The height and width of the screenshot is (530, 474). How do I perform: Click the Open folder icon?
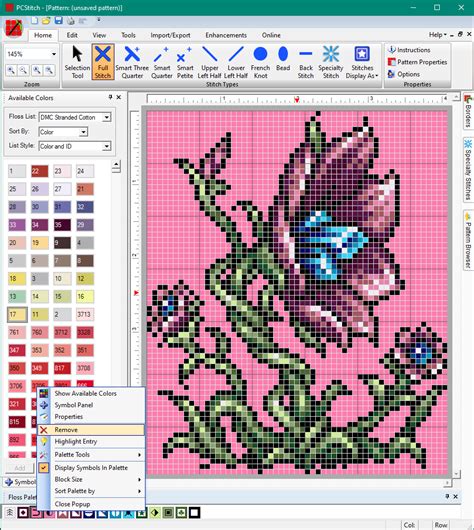tap(46, 21)
